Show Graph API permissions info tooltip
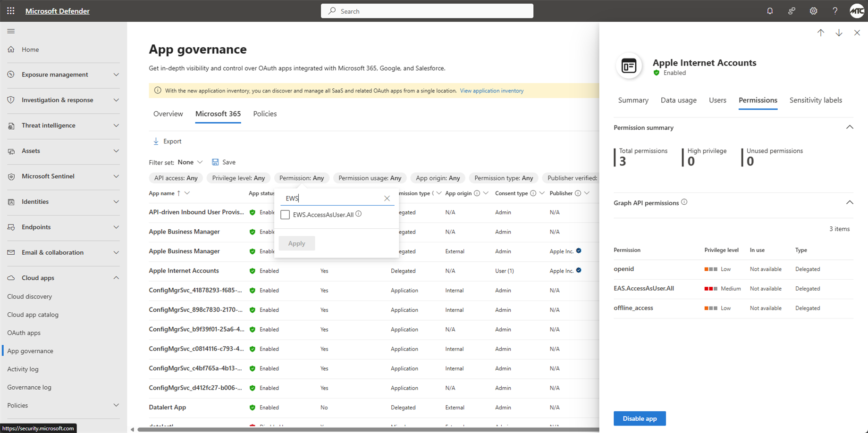The height and width of the screenshot is (433, 868). [684, 202]
